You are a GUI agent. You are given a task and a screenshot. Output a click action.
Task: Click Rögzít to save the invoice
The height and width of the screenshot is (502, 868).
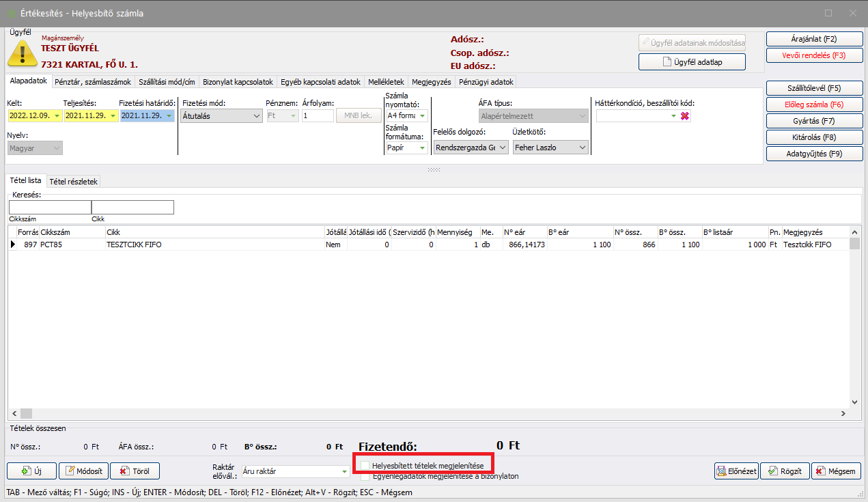tap(785, 471)
